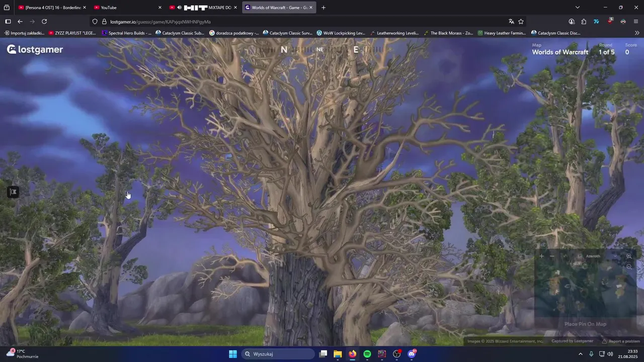Viewport: 644px width, 362px height.
Task: Open the side panel flag icon on left edge
Action: point(13,192)
